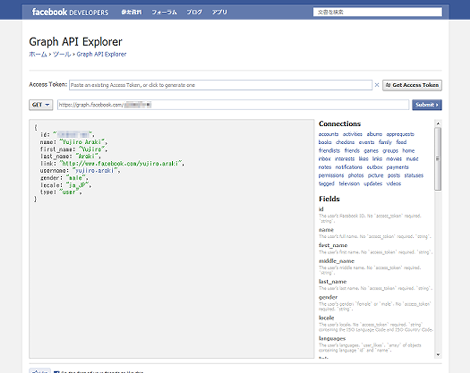
Task: Select the accounts connection
Action: (328, 134)
